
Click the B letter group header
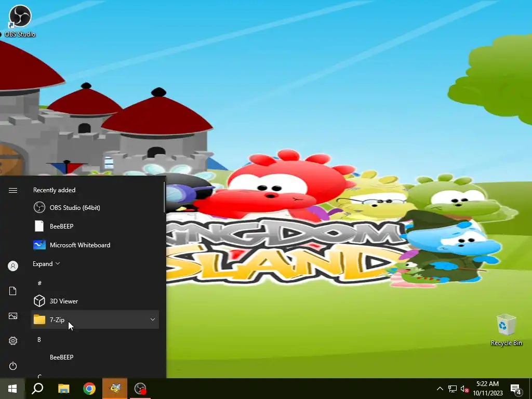click(39, 339)
